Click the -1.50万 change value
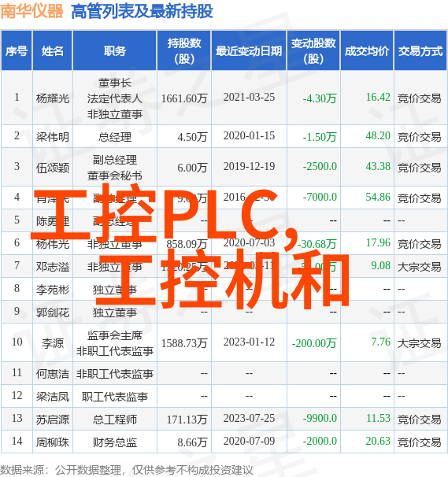This screenshot has width=448, height=477. (320, 137)
